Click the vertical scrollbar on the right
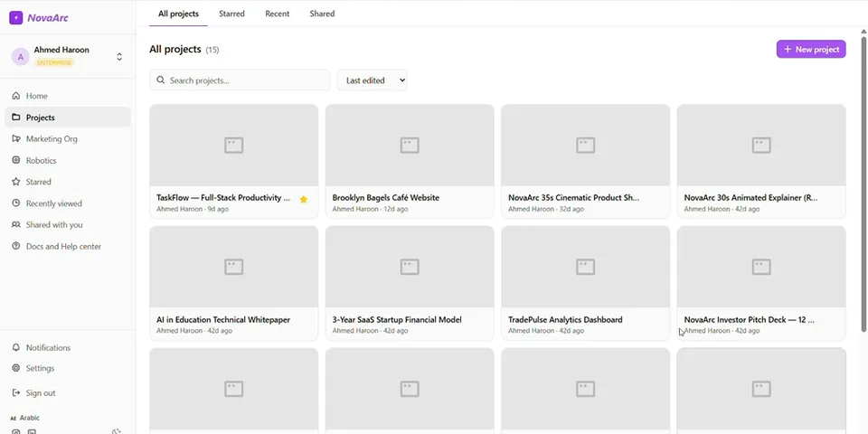 [x=863, y=183]
